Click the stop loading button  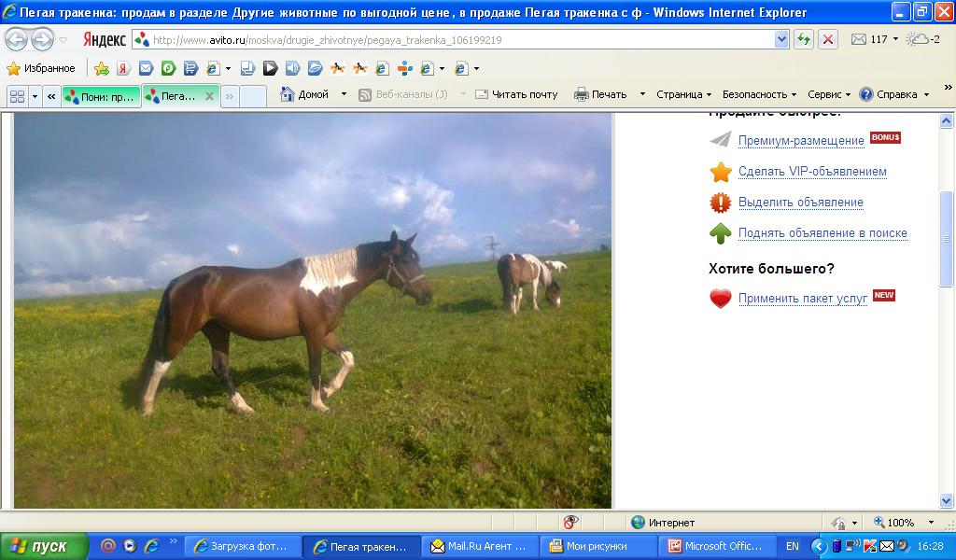(828, 39)
